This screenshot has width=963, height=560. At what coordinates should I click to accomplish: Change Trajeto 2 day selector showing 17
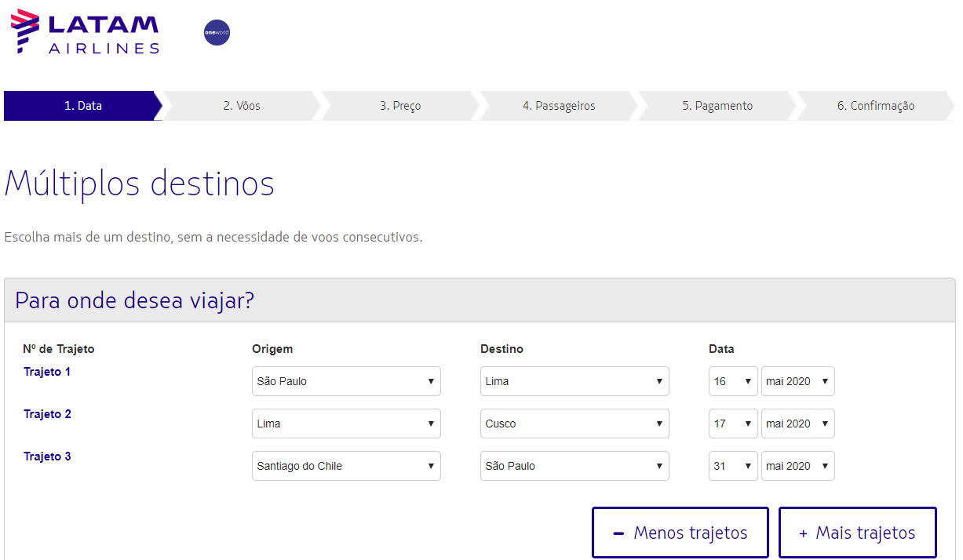point(733,424)
